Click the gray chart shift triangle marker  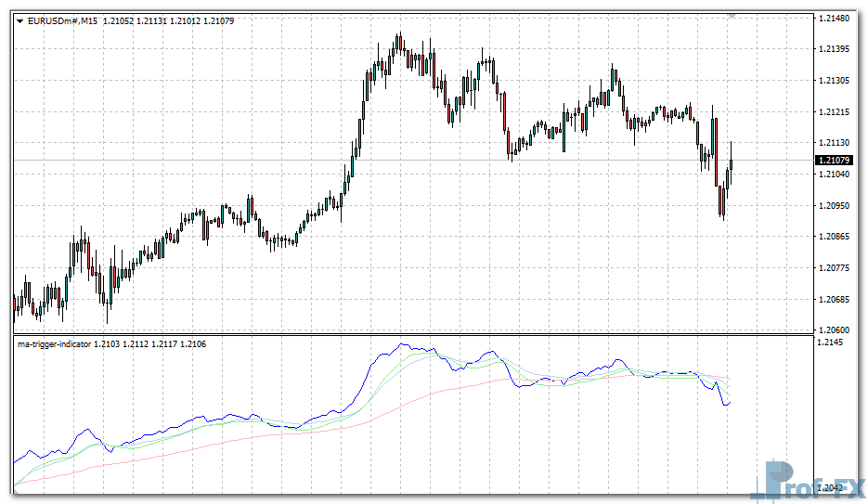tap(732, 16)
